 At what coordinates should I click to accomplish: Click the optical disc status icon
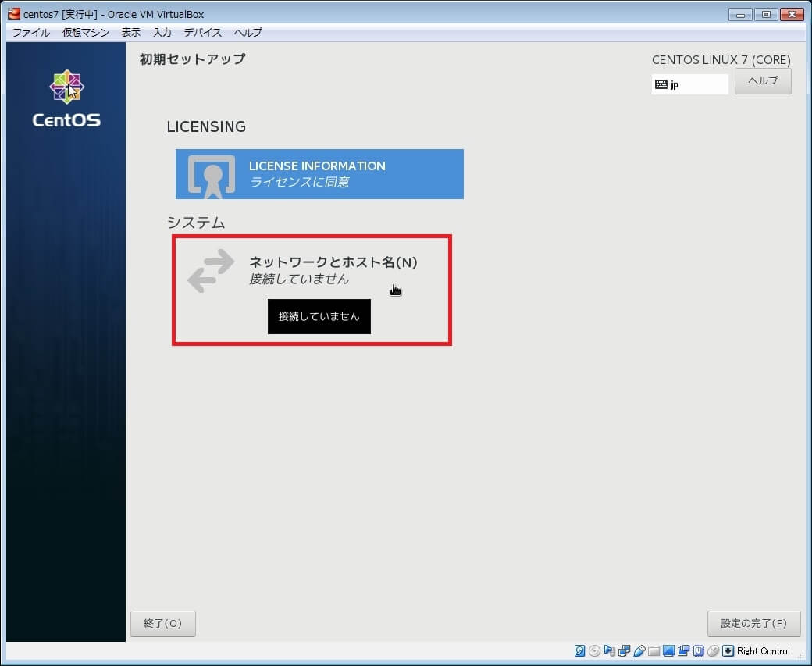pos(595,651)
